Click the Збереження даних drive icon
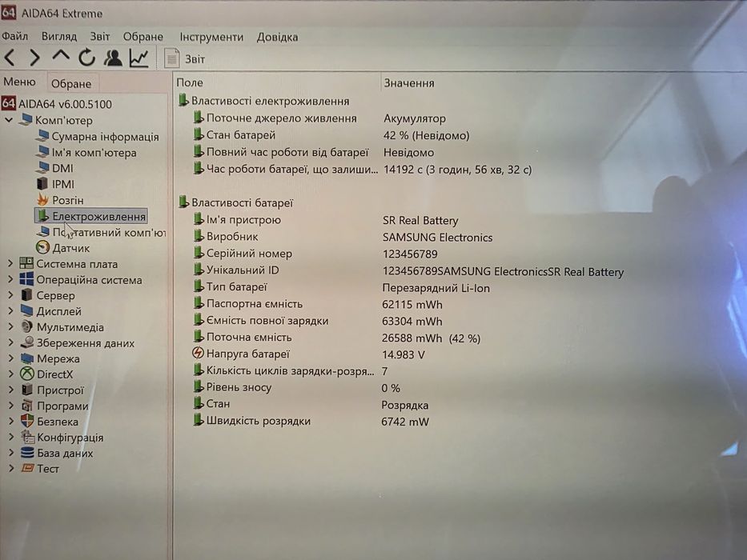 [x=27, y=342]
